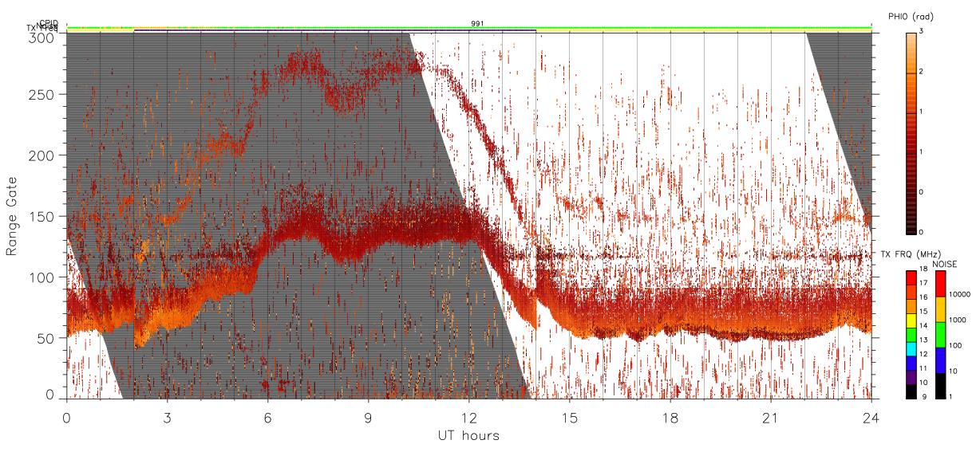The height and width of the screenshot is (452, 980).
Task: Click the '15' tick on the UT hours axis
Action: 570,417
